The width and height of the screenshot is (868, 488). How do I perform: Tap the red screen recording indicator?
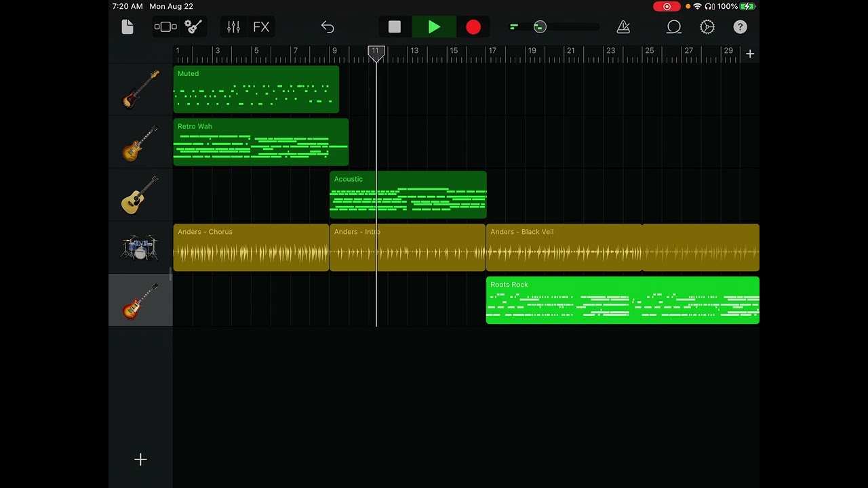pyautogui.click(x=667, y=7)
